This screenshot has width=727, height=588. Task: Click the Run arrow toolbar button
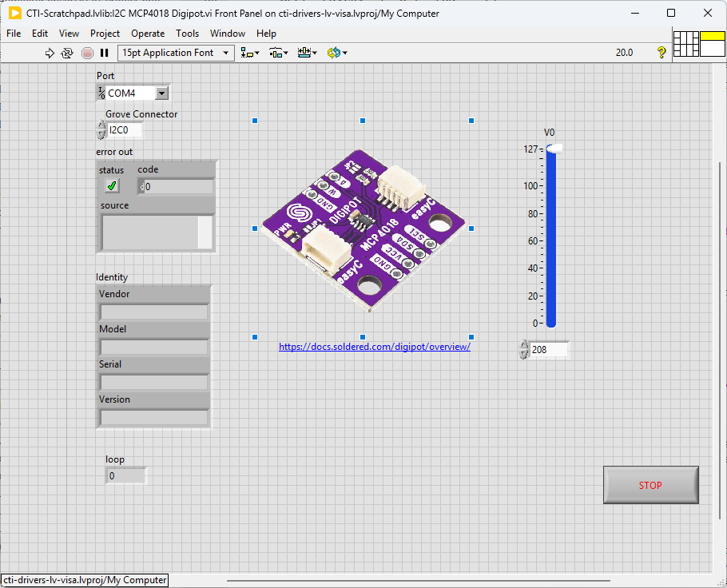click(50, 53)
